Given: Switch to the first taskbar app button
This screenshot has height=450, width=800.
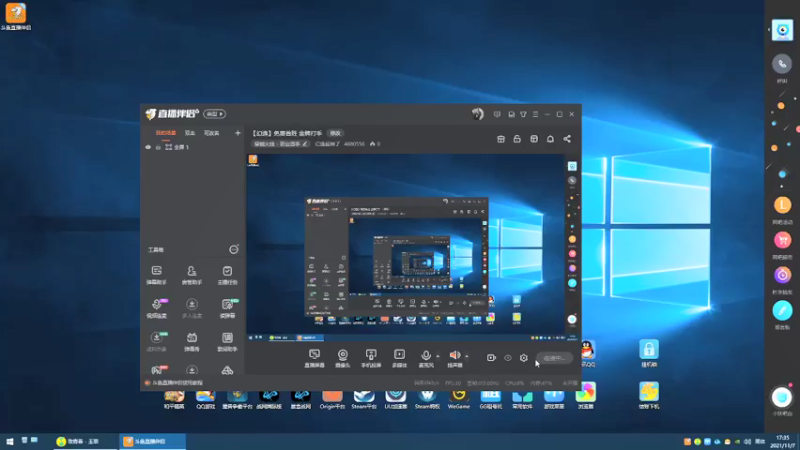Looking at the screenshot, I should (x=85, y=441).
